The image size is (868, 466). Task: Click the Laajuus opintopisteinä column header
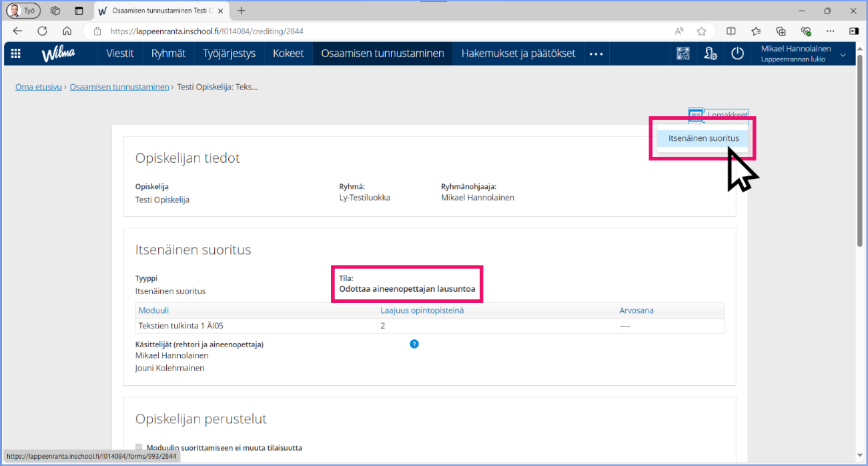[422, 310]
